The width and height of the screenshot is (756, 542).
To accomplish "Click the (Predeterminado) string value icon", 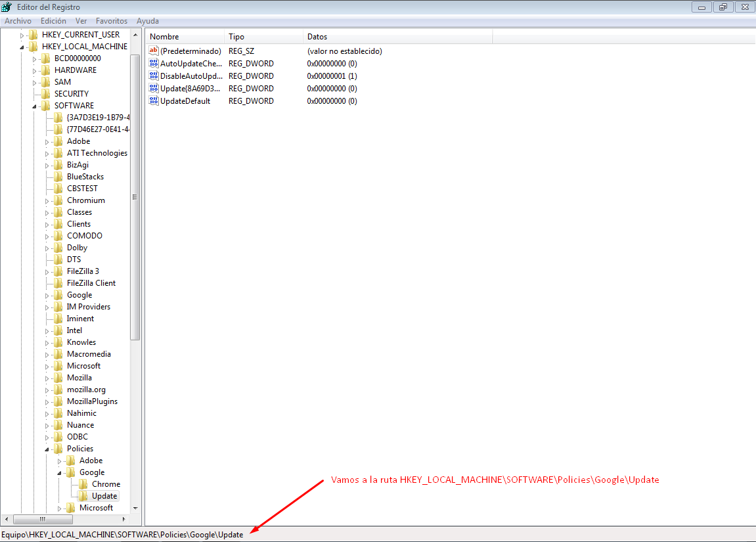I will coord(153,51).
